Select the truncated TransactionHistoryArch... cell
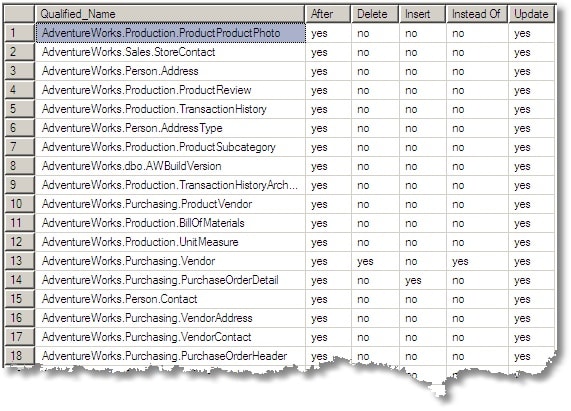This screenshot has height=411, width=571. [170, 185]
